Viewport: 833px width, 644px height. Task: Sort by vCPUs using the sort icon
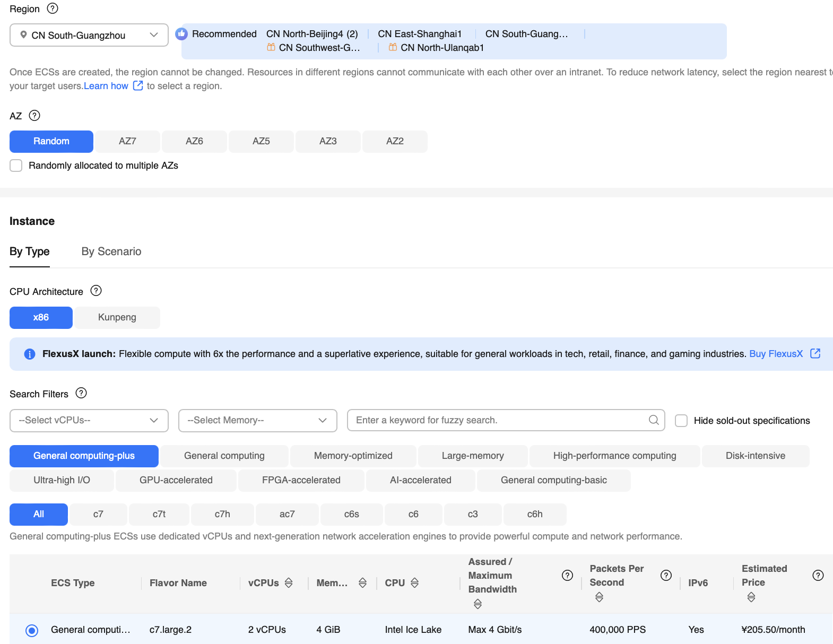[x=289, y=583]
